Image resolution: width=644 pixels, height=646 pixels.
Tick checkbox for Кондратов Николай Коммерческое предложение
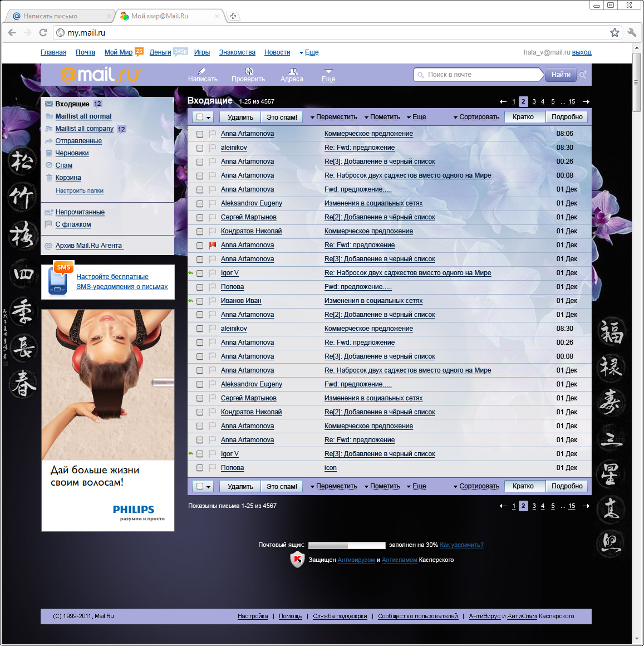click(x=200, y=231)
